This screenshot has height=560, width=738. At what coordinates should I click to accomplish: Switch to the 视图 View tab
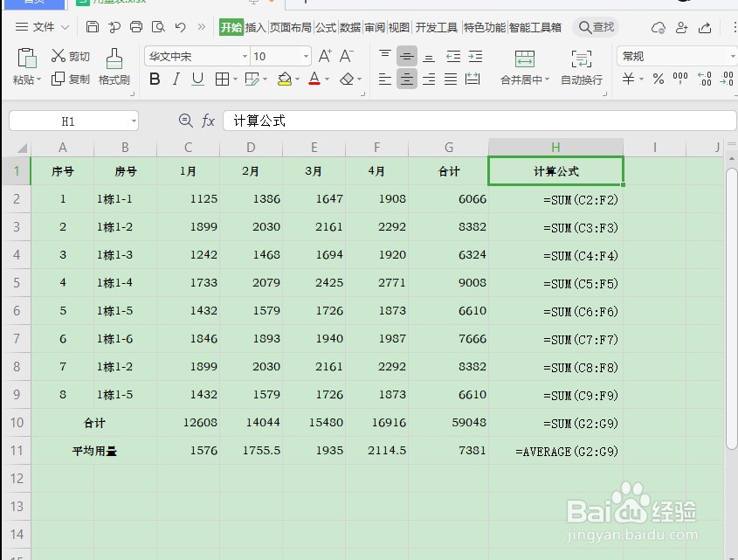coord(398,27)
